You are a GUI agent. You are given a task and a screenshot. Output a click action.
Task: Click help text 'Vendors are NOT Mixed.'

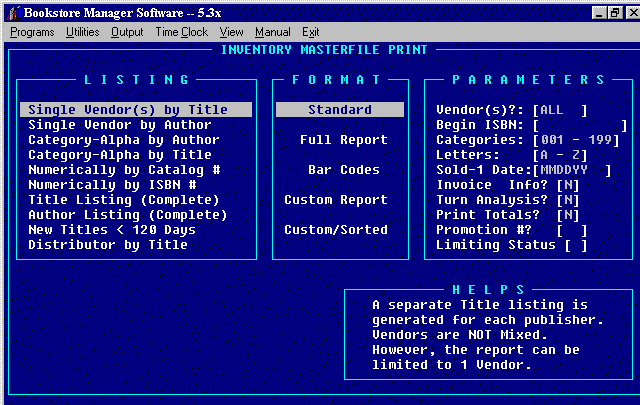tap(460, 335)
